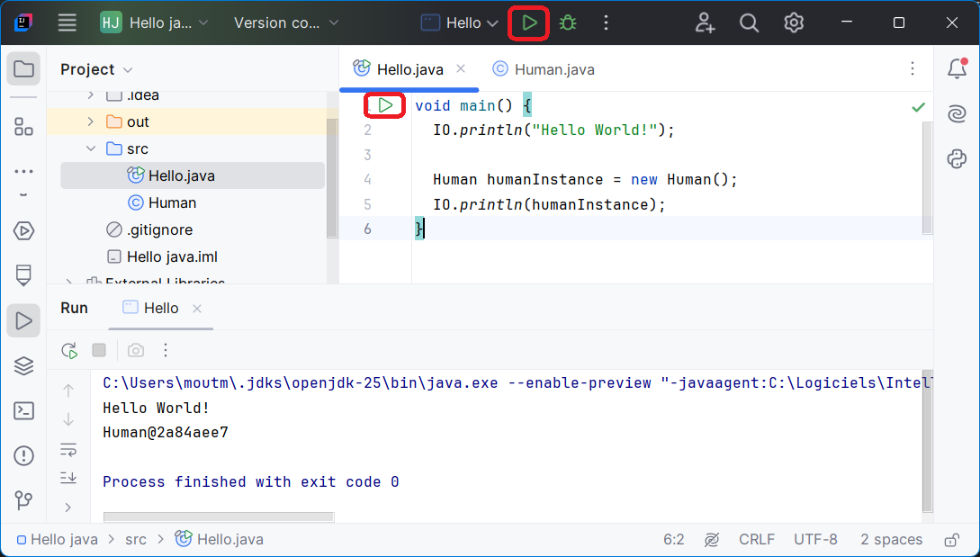
Task: Collapse the src folder in project tree
Action: (90, 148)
